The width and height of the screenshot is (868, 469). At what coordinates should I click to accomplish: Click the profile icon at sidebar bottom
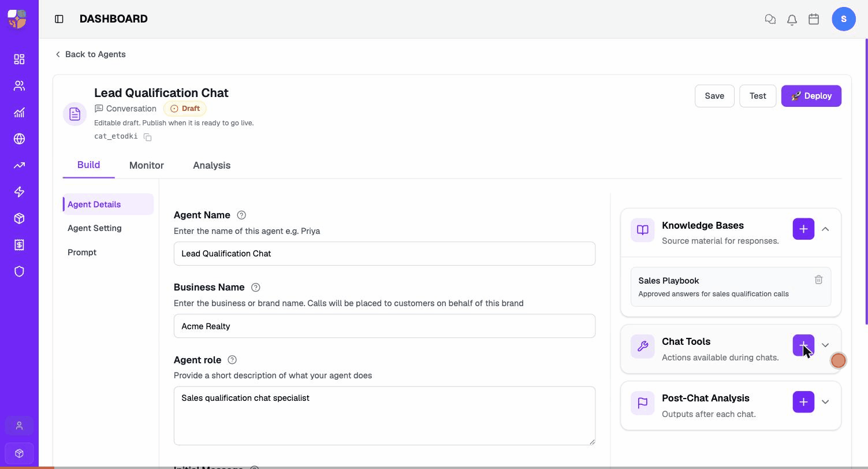[19, 426]
